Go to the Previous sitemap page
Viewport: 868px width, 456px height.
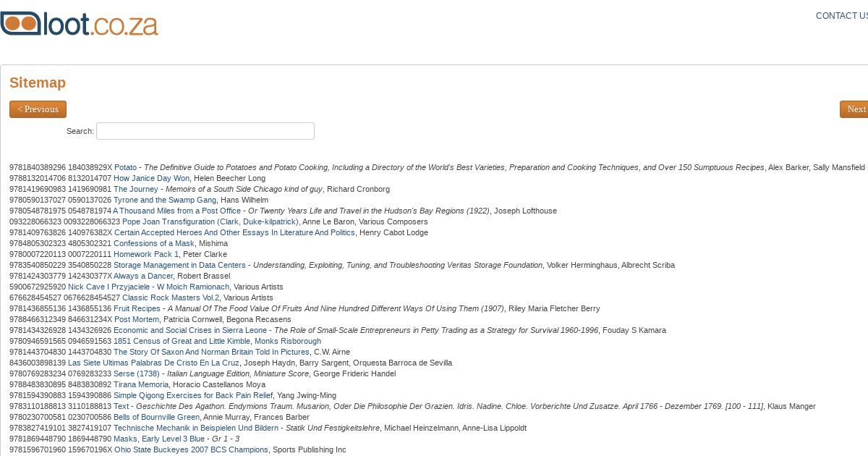point(38,109)
